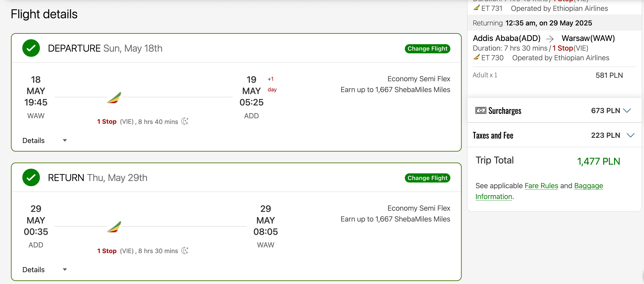Click the Ethiopian Airlines logo on return flight

tap(114, 227)
